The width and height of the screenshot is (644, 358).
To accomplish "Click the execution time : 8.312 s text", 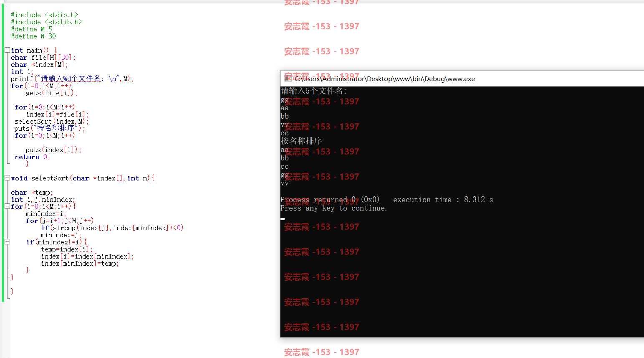I will tap(443, 200).
